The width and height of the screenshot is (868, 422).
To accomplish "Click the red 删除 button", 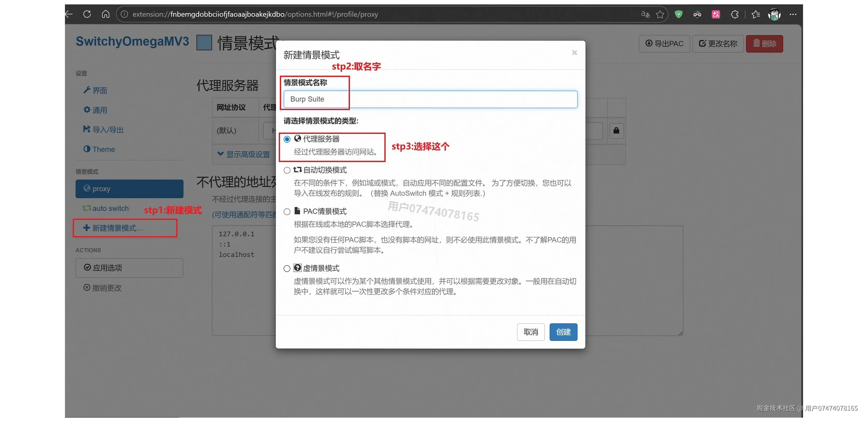I will click(x=764, y=44).
